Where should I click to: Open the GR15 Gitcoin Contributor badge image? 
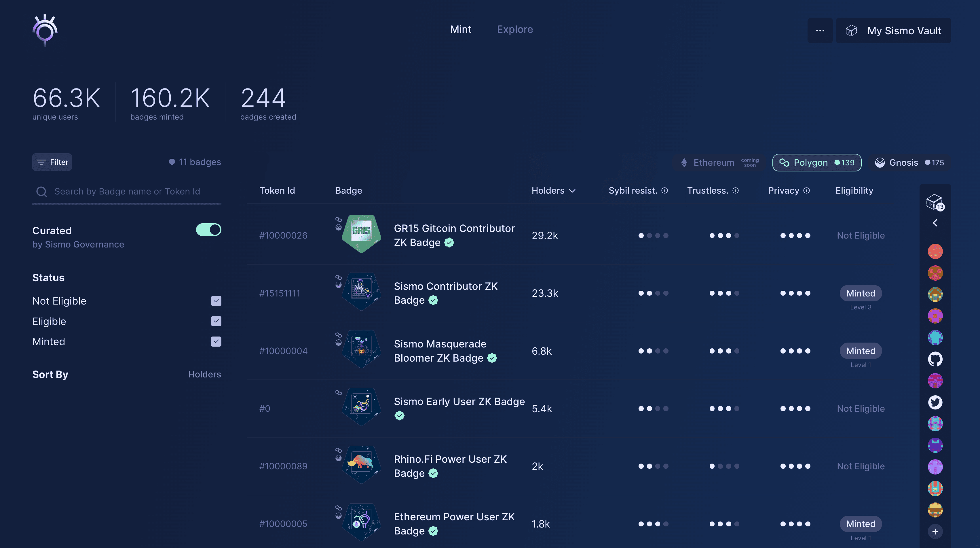(x=361, y=234)
